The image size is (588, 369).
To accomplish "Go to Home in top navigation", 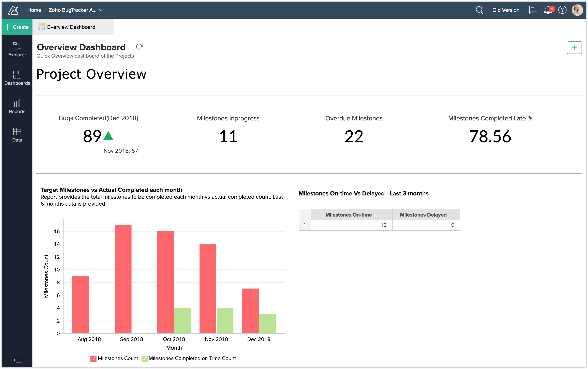I will [x=34, y=10].
